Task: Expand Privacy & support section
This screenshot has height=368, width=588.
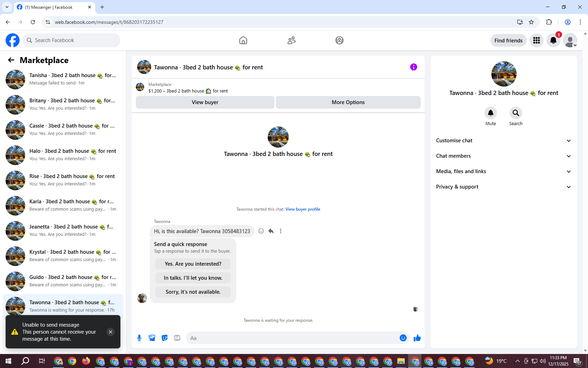Action: click(504, 187)
